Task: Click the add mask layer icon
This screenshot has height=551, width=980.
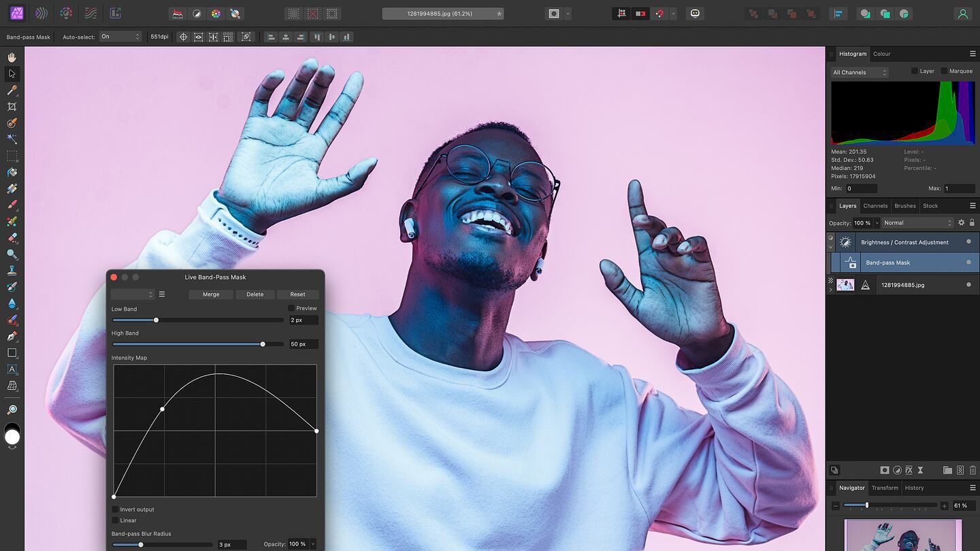Action: click(x=885, y=470)
